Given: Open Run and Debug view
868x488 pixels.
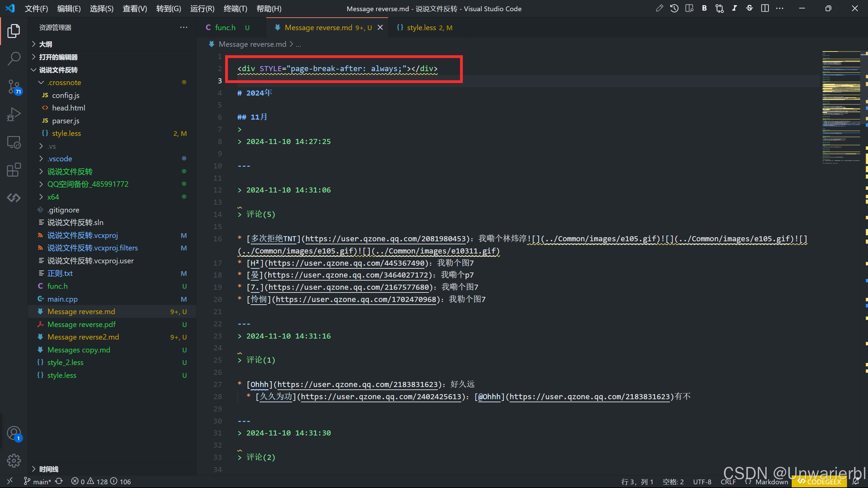Looking at the screenshot, I should tap(14, 115).
